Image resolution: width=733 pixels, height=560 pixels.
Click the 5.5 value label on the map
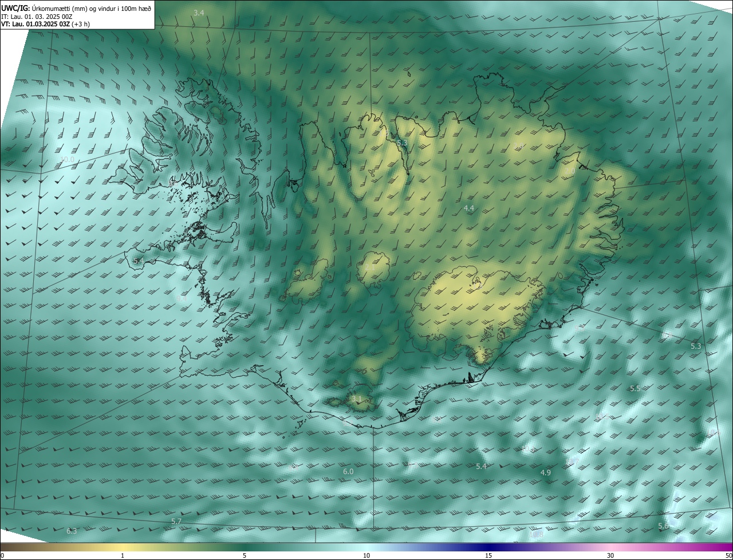[635, 388]
